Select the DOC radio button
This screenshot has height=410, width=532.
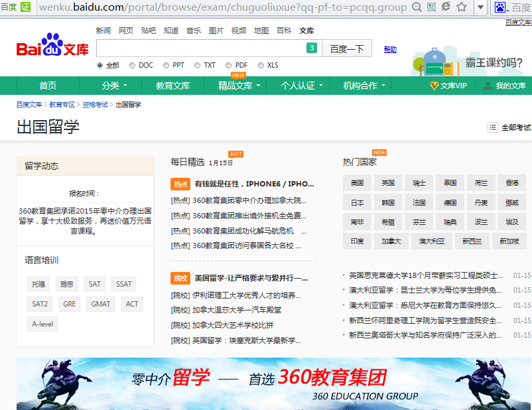coord(132,65)
